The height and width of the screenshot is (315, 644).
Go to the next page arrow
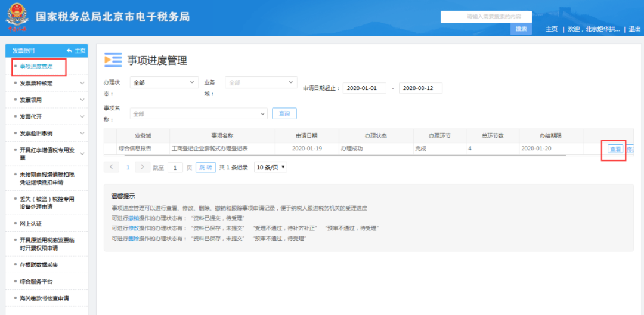[143, 167]
